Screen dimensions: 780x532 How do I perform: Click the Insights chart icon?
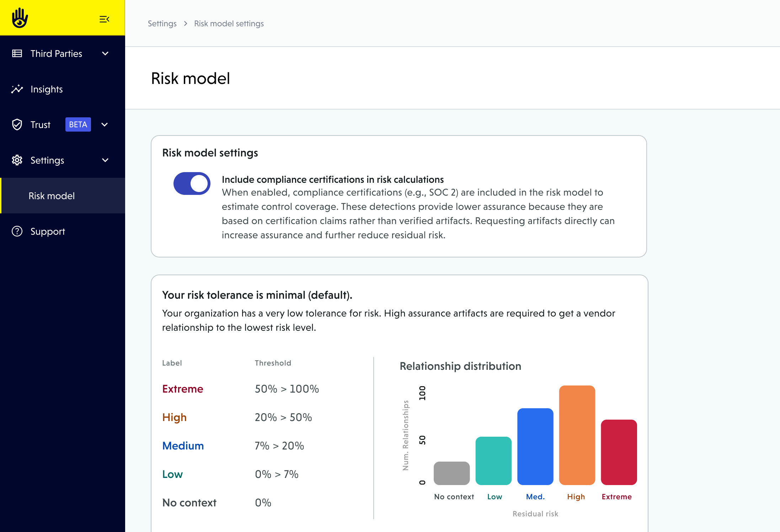[x=17, y=89]
